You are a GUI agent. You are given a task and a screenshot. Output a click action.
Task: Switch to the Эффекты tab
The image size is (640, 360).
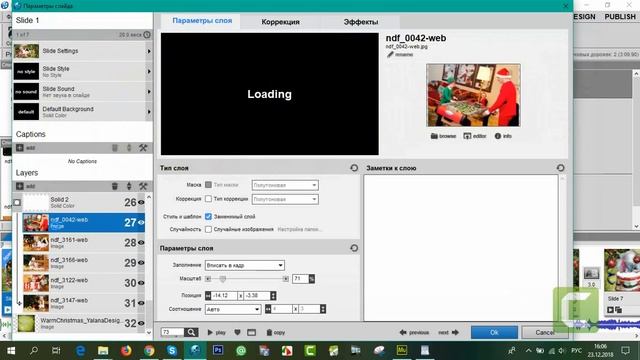click(360, 22)
